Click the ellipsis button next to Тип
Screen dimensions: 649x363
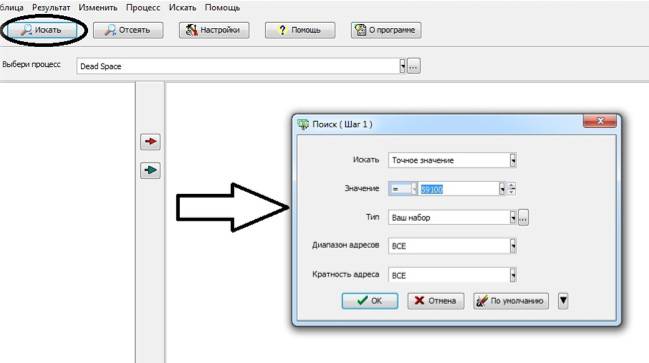click(523, 217)
